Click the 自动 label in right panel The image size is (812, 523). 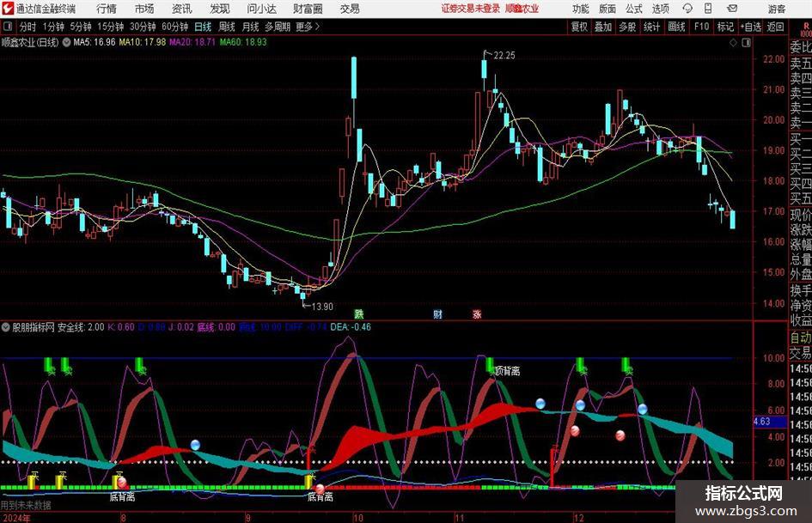tap(801, 338)
